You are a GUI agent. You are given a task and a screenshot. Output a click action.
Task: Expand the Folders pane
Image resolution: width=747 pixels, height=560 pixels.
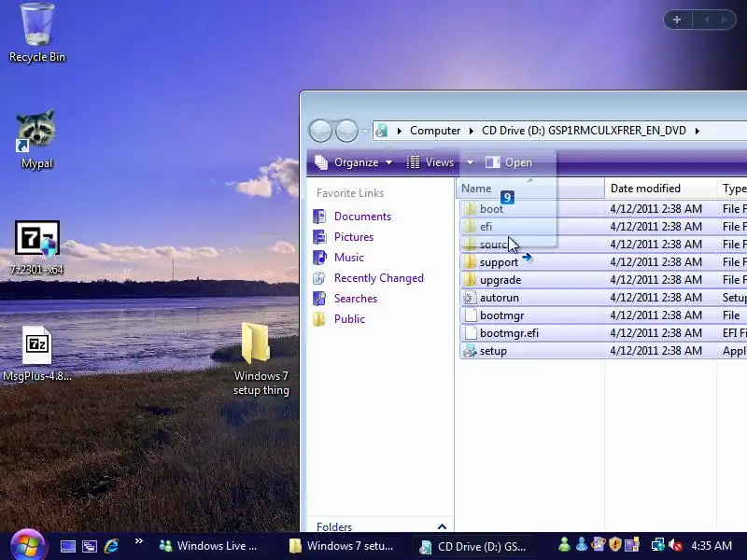[442, 526]
